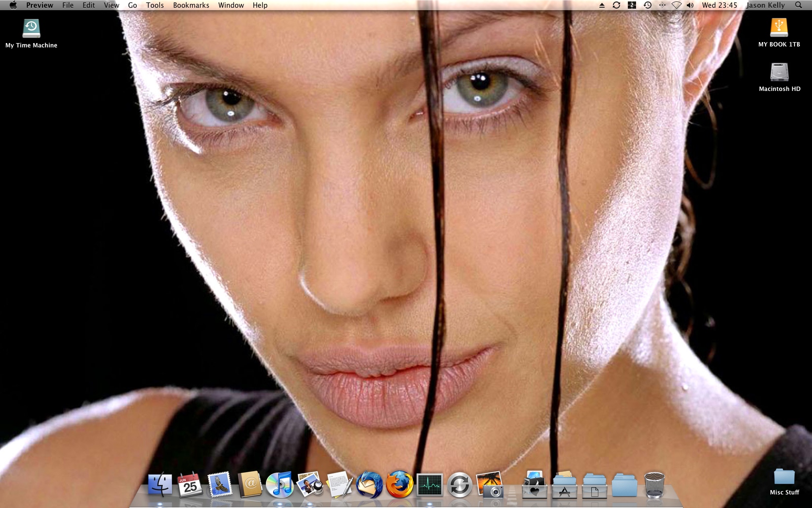The width and height of the screenshot is (812, 508).
Task: Click the Wed 23:45 clock
Action: [x=719, y=5]
